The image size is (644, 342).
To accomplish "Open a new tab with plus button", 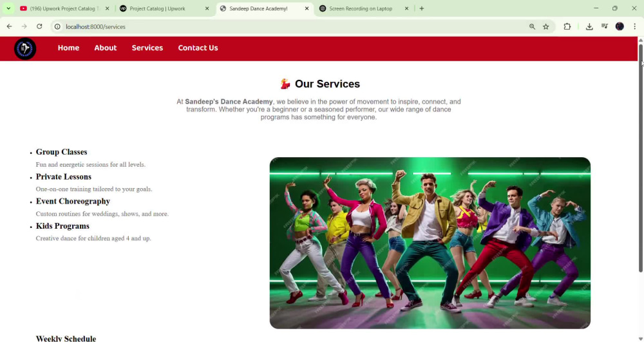I will (421, 8).
